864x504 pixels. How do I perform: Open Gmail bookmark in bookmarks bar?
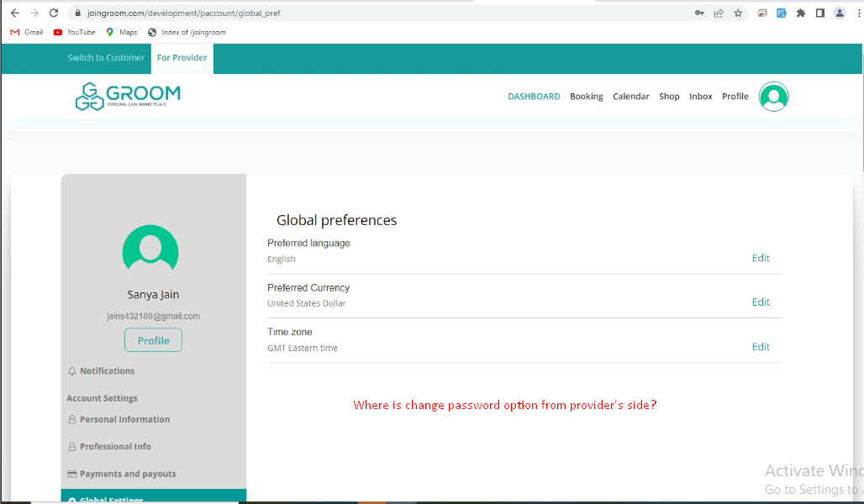click(x=27, y=33)
